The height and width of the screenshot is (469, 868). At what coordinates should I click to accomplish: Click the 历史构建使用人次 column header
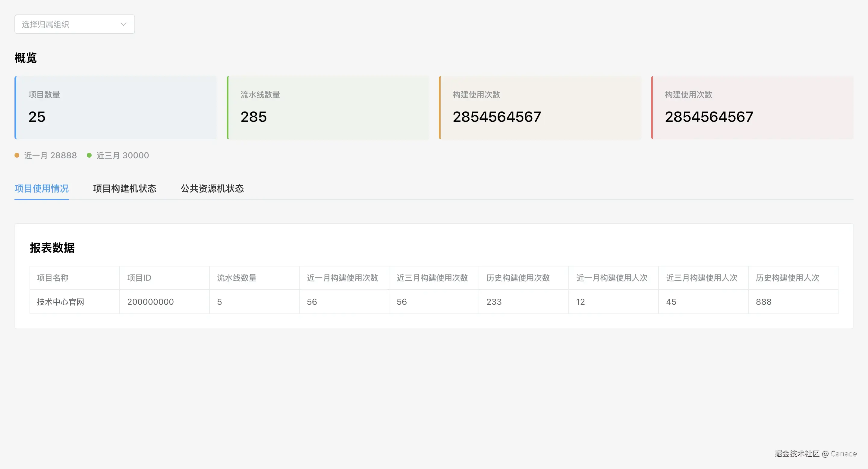pyautogui.click(x=788, y=278)
